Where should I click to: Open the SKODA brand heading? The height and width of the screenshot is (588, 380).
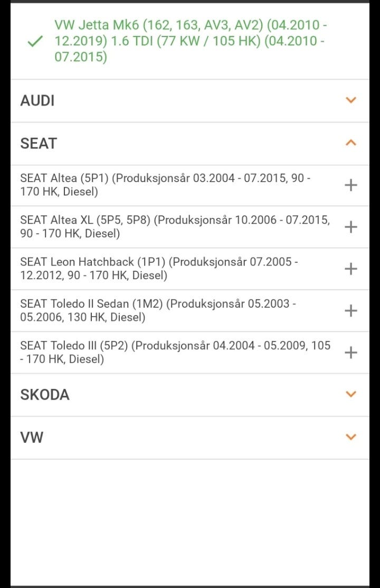(45, 395)
